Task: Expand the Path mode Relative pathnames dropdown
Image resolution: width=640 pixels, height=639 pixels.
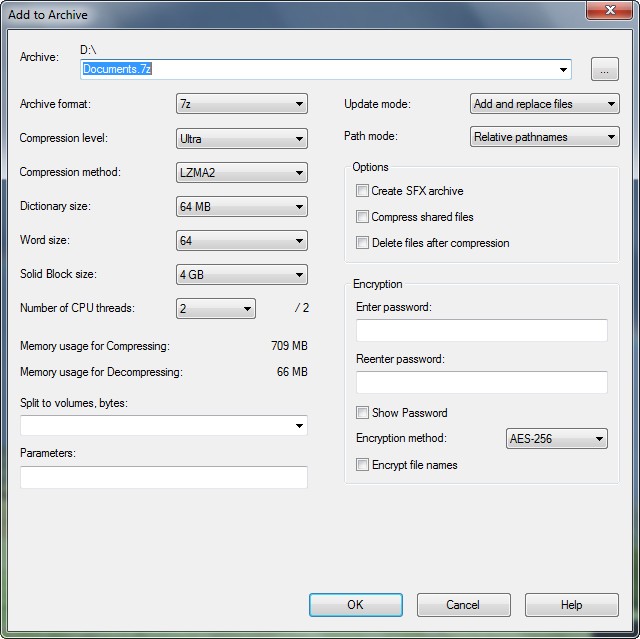Action: tap(544, 137)
